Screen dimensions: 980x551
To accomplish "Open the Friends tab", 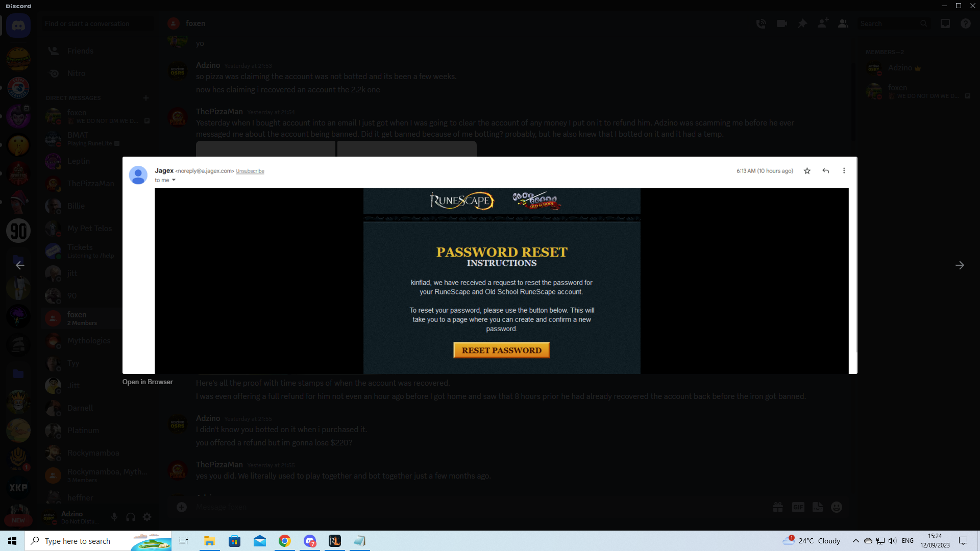I will (80, 51).
